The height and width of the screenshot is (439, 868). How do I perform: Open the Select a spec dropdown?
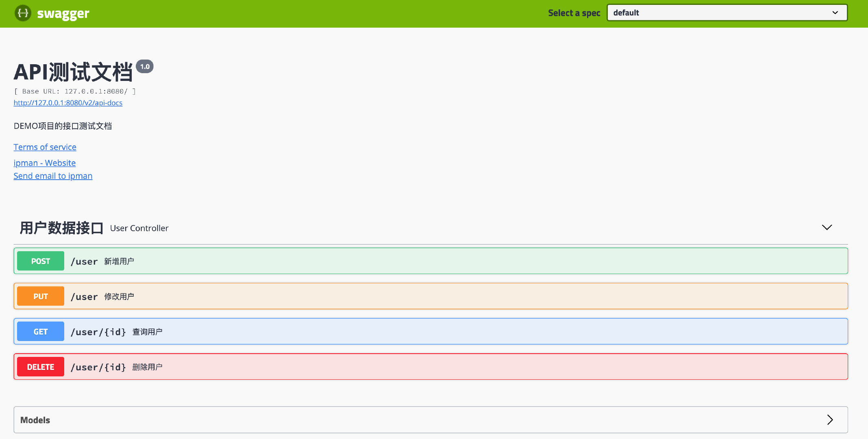click(727, 13)
